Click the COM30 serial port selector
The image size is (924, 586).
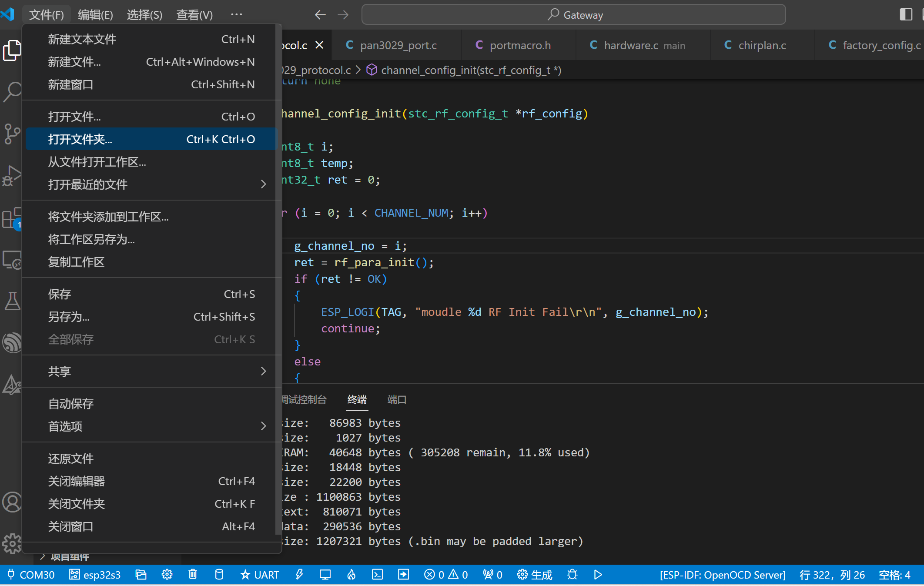[31, 575]
